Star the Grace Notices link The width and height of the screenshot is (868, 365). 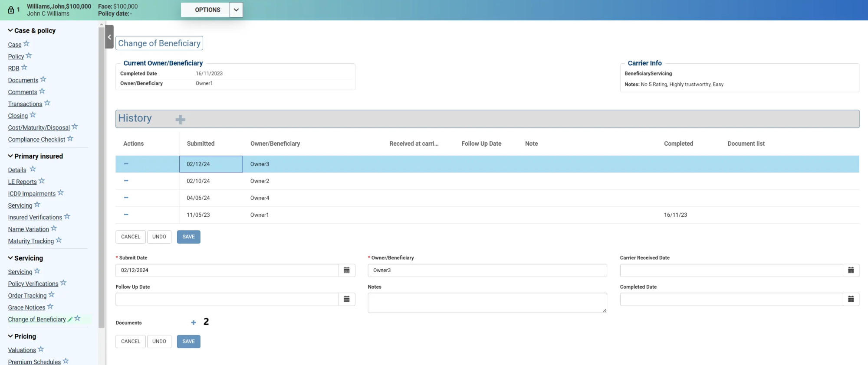coord(50,307)
